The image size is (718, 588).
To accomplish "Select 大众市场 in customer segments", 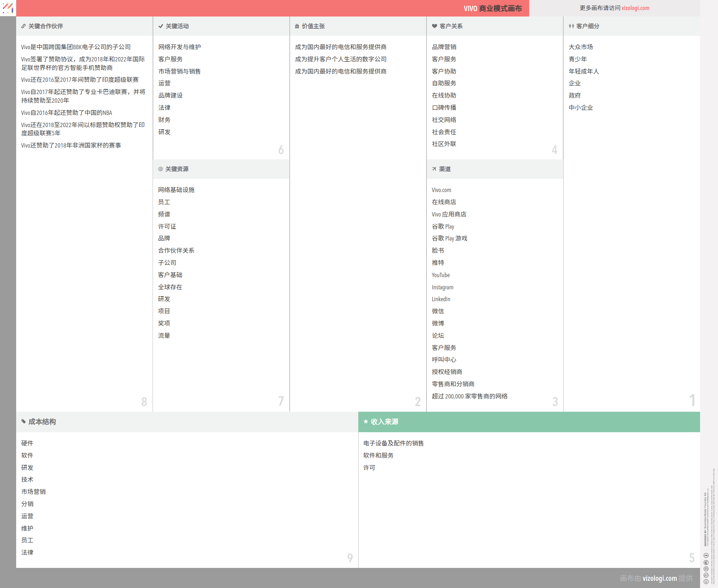I will coord(581,47).
